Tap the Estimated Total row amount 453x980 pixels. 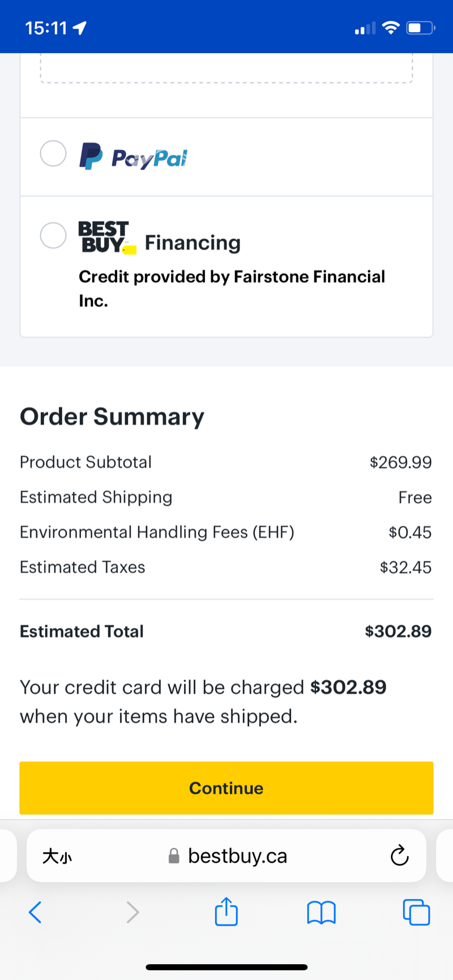click(398, 631)
